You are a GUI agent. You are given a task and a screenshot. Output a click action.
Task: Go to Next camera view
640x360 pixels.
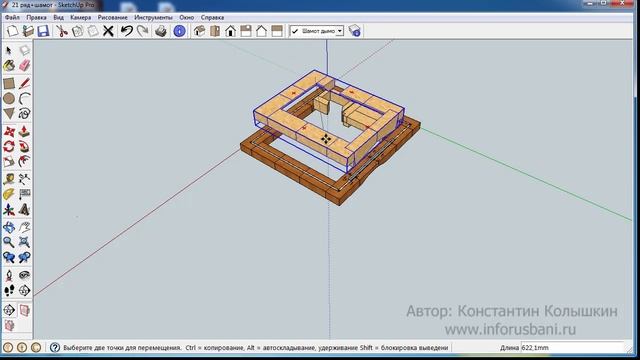(x=24, y=258)
